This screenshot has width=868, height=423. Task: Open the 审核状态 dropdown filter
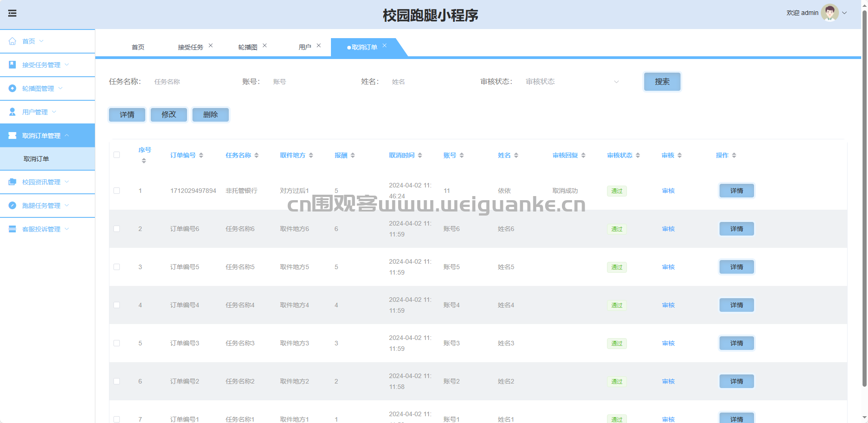(572, 82)
